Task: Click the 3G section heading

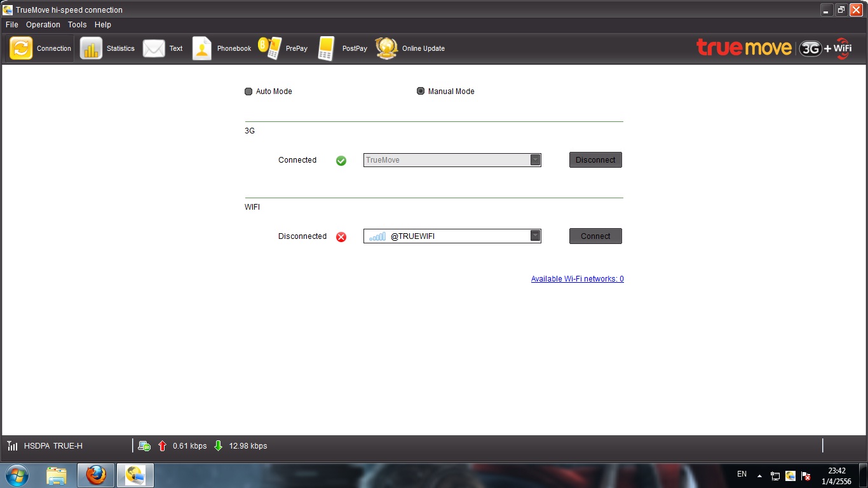Action: 250,131
